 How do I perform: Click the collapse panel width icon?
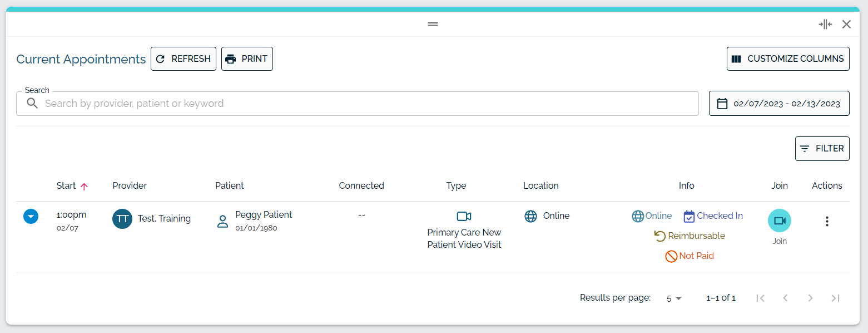[x=825, y=24]
